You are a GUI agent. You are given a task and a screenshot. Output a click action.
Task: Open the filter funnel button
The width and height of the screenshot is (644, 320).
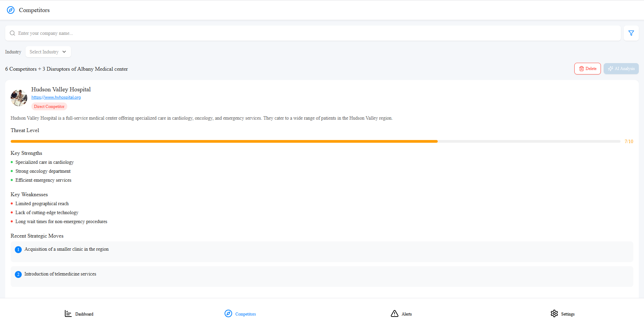tap(631, 33)
